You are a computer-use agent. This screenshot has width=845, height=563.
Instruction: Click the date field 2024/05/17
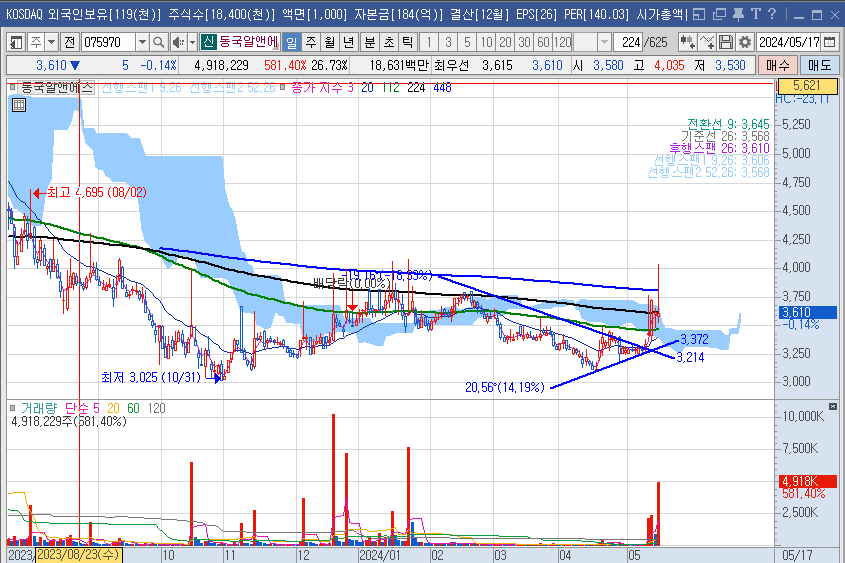click(789, 41)
